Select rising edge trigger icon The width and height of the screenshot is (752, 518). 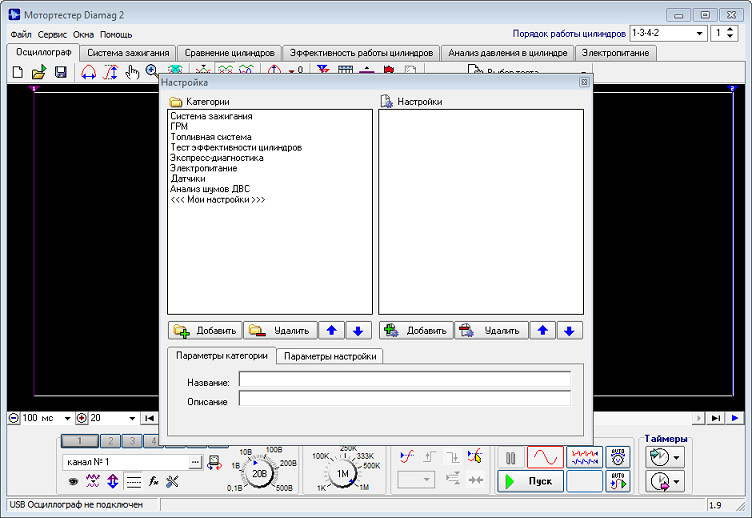pos(429,457)
